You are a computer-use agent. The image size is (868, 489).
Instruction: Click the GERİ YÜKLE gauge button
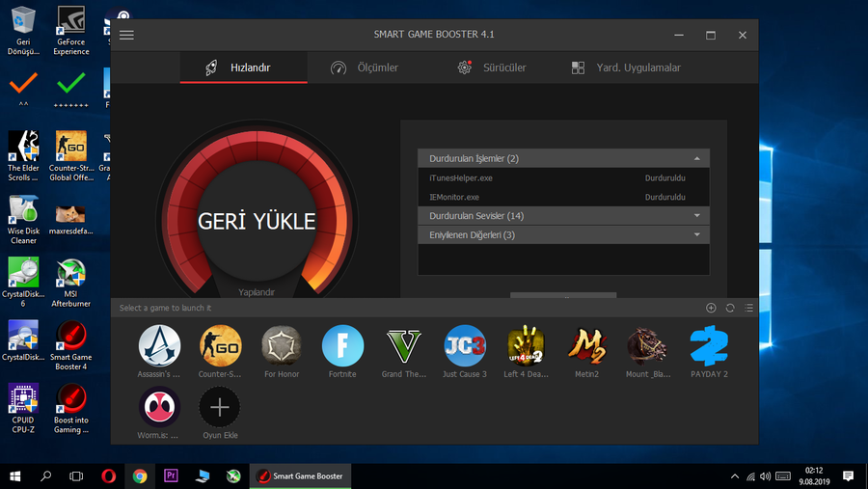(x=257, y=222)
